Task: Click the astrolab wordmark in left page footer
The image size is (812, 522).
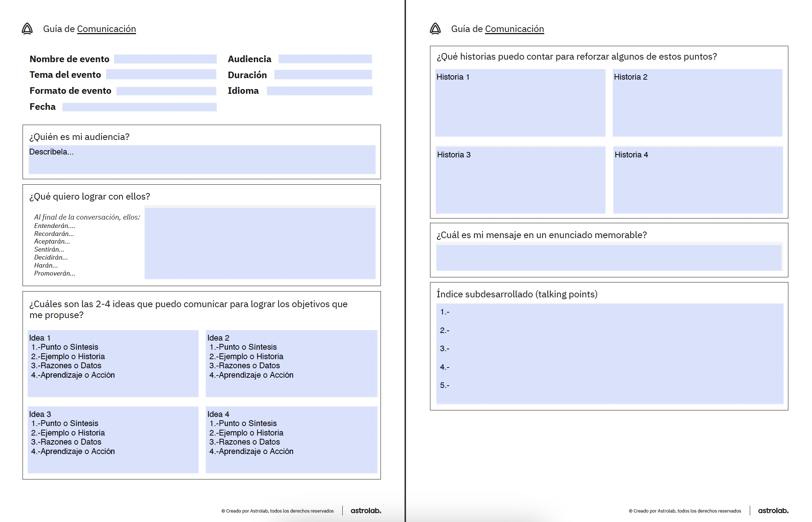Action: [366, 511]
